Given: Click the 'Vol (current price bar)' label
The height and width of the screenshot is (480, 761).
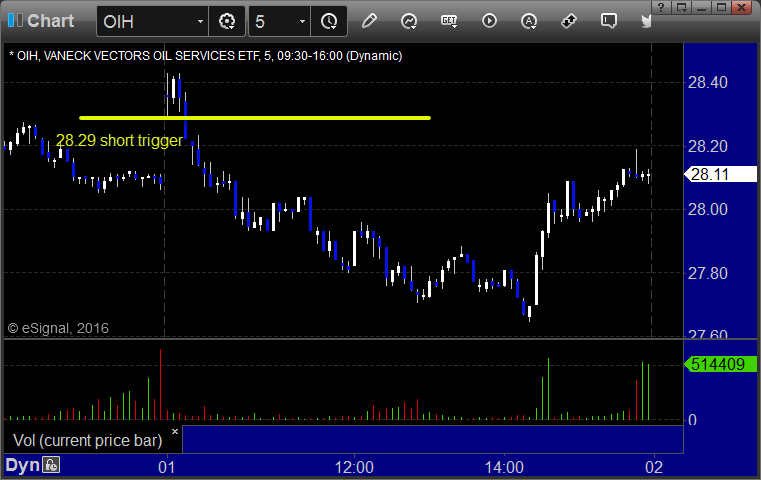Looking at the screenshot, I should 87,440.
